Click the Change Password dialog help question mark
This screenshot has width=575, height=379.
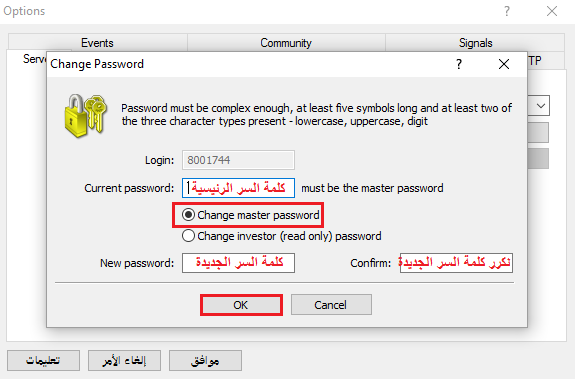[x=459, y=64]
